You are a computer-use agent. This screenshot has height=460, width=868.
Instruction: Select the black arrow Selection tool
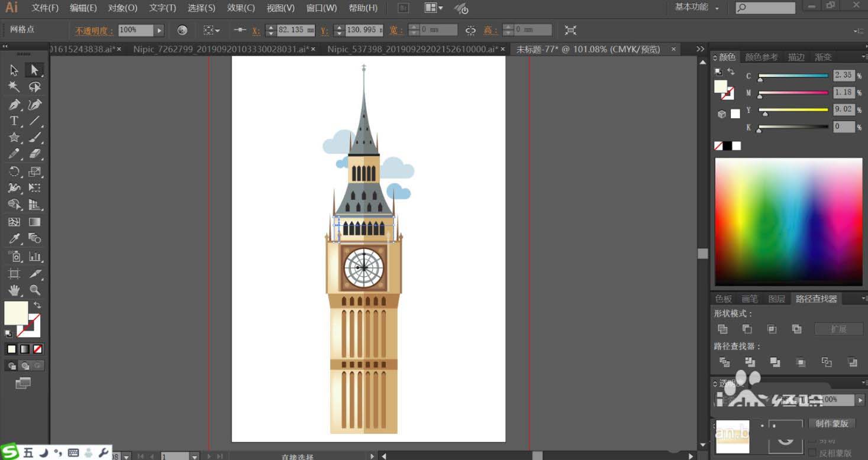14,70
